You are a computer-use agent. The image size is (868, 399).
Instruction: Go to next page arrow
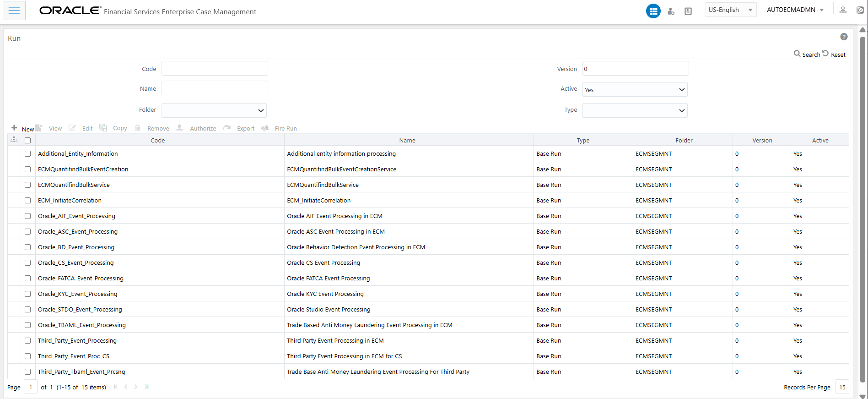click(136, 387)
